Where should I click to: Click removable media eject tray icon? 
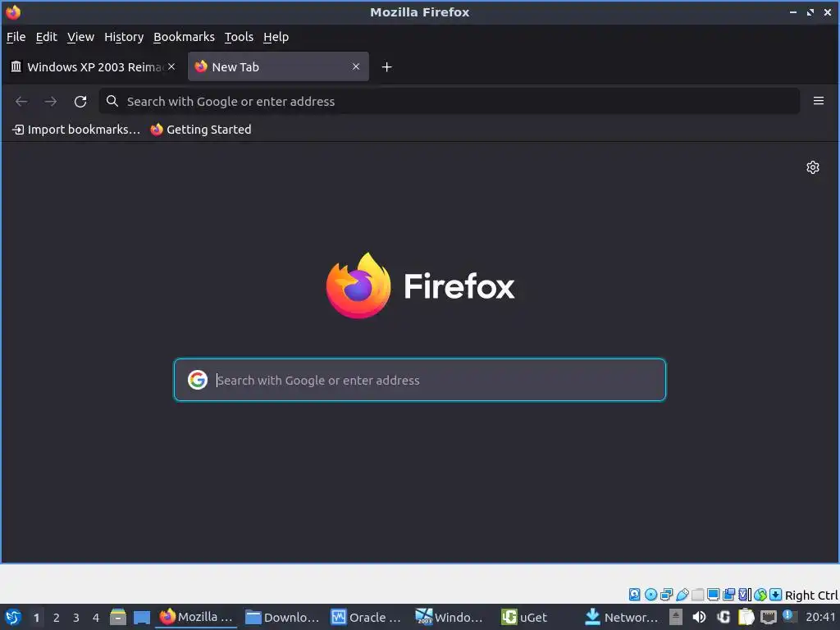tap(676, 617)
